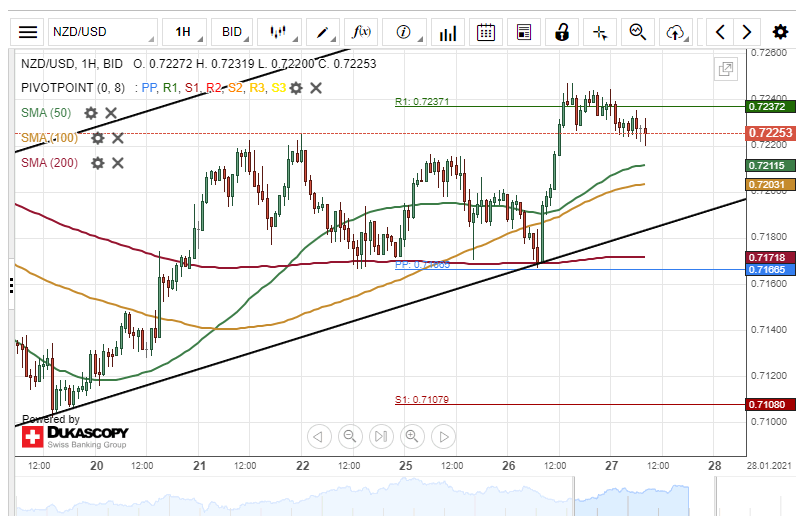Open settings for SMA (200) indicator
Screen dimensions: 806x522
(98, 163)
